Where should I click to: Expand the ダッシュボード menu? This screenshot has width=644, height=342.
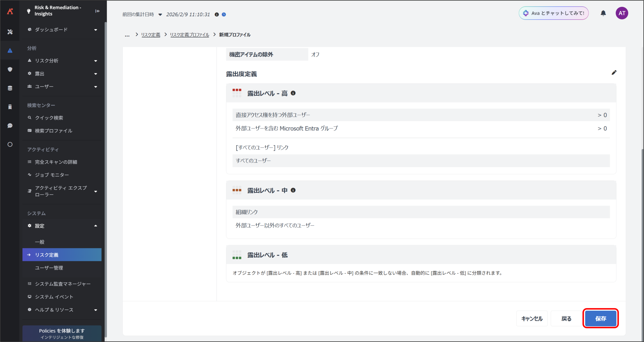coord(96,30)
